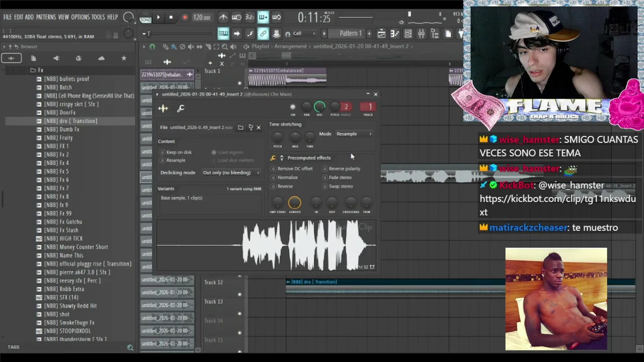
Task: Click the browser search magnifier icon
Action: 130,347
